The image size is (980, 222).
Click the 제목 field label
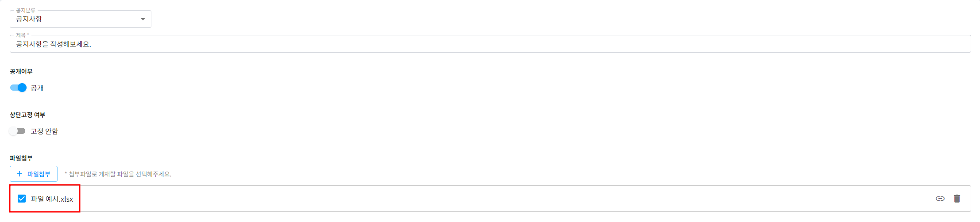point(21,35)
